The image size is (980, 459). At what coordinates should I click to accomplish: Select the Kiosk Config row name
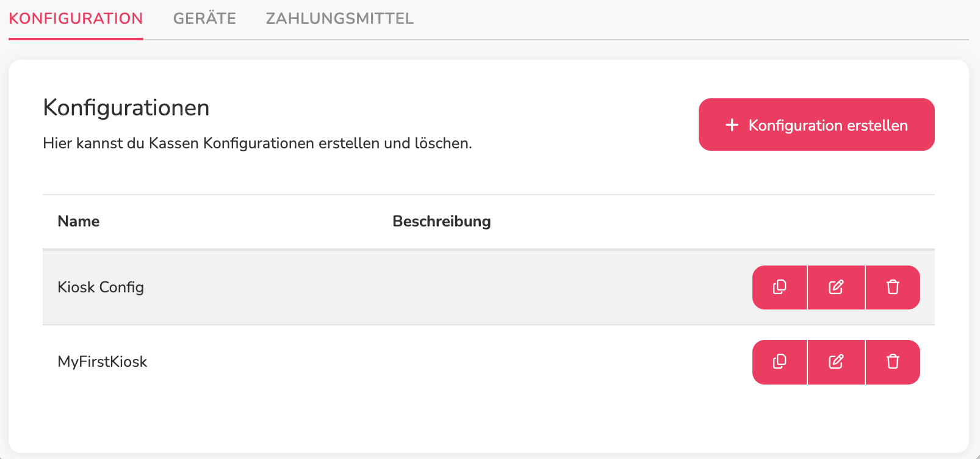pyautogui.click(x=101, y=287)
